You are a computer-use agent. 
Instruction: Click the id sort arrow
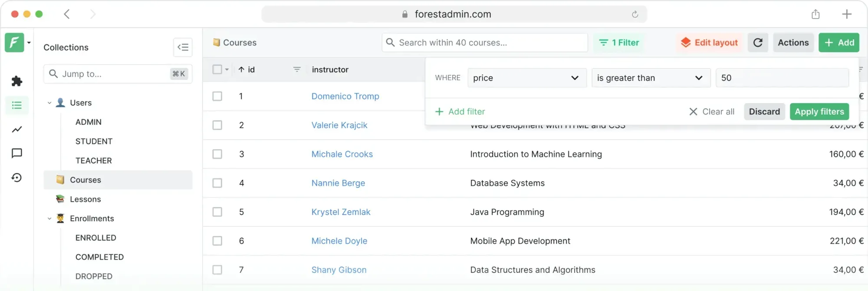[x=241, y=69]
